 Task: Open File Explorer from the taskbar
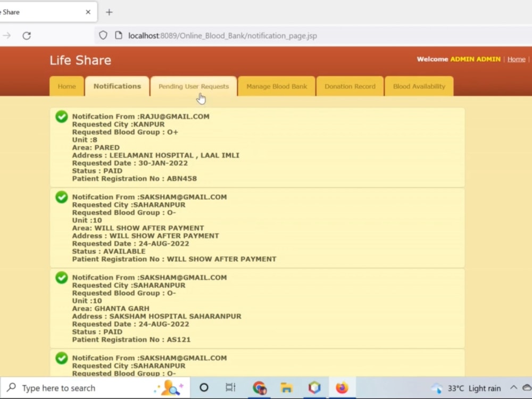[x=287, y=388]
